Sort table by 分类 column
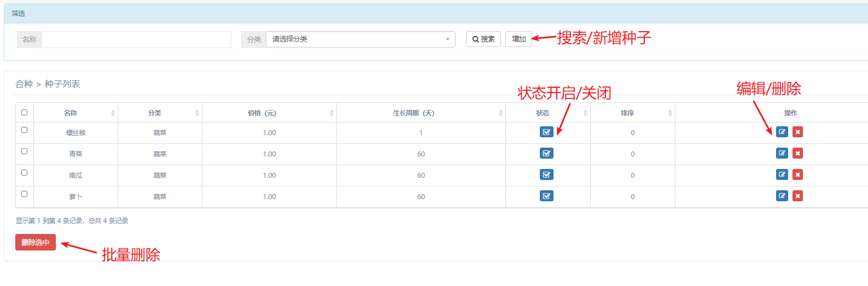Screen dimensions: 868x286 click(x=160, y=113)
